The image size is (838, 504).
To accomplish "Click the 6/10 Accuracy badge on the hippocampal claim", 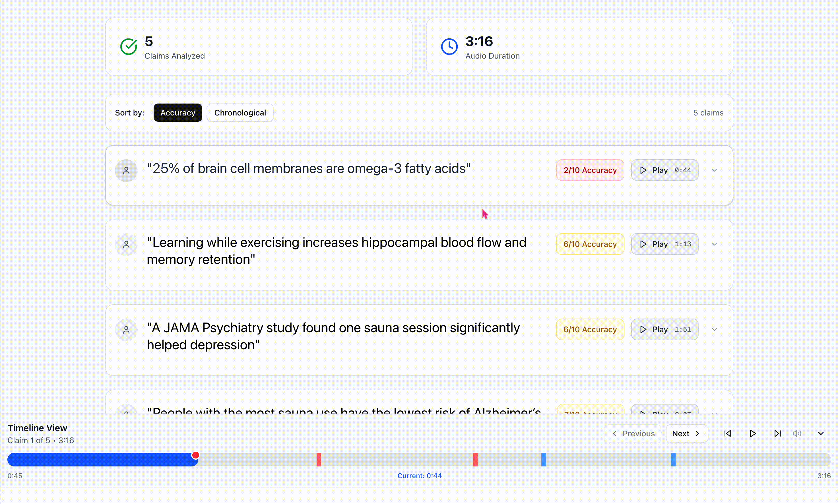I will pyautogui.click(x=590, y=244).
